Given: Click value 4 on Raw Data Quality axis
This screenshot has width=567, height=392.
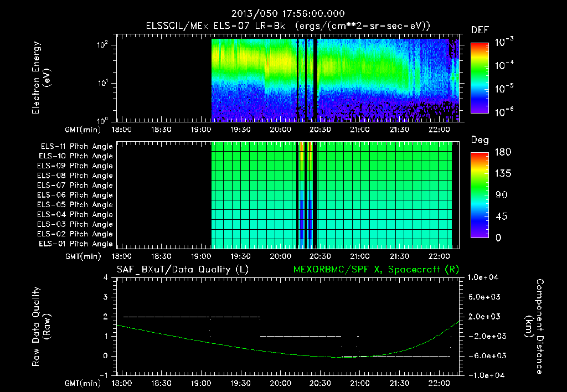Looking at the screenshot, I should tap(106, 278).
